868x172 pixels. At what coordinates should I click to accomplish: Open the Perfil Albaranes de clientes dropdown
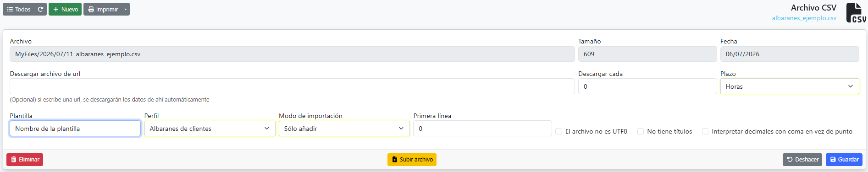click(210, 129)
